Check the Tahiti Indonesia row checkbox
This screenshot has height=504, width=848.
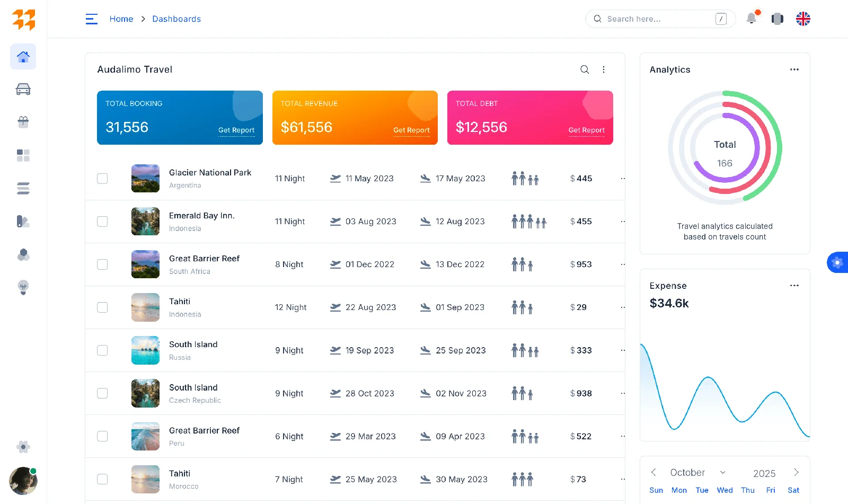(x=102, y=307)
